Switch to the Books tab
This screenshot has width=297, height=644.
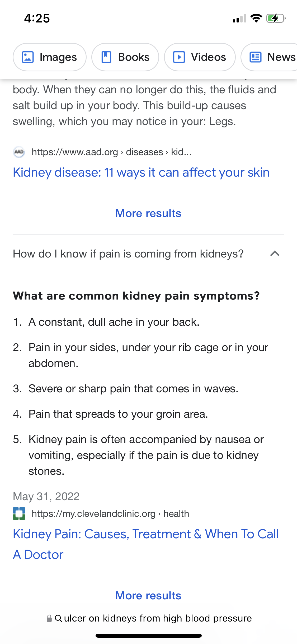click(x=125, y=57)
